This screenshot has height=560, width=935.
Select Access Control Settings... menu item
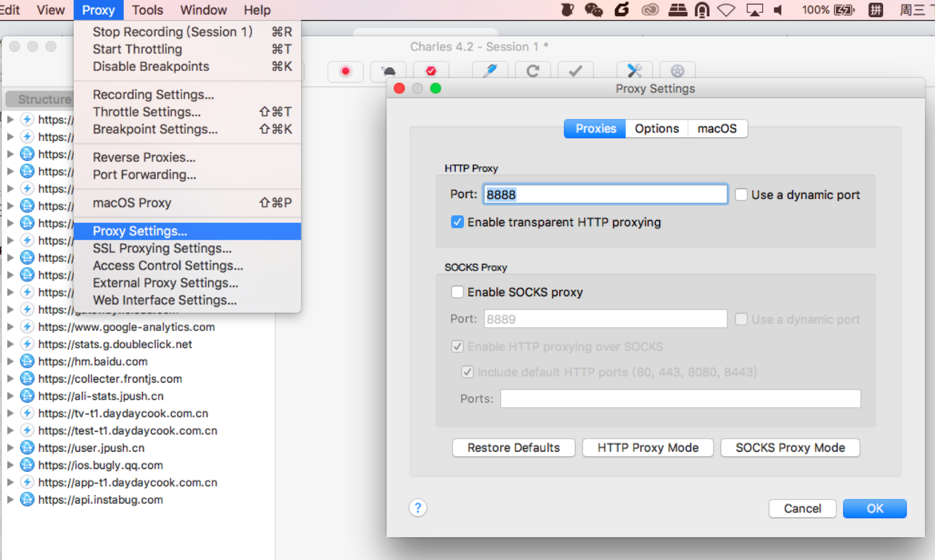pos(187,266)
